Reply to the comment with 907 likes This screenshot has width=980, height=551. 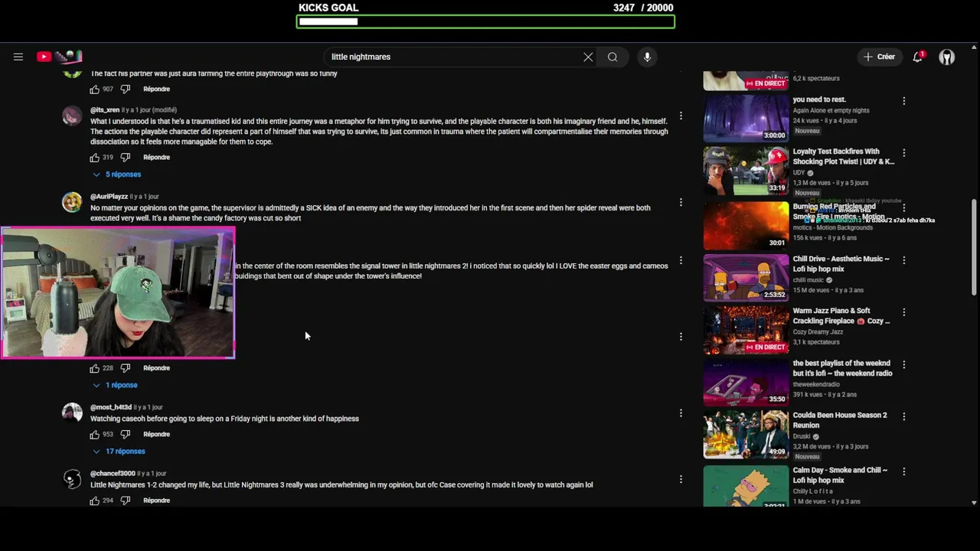156,89
